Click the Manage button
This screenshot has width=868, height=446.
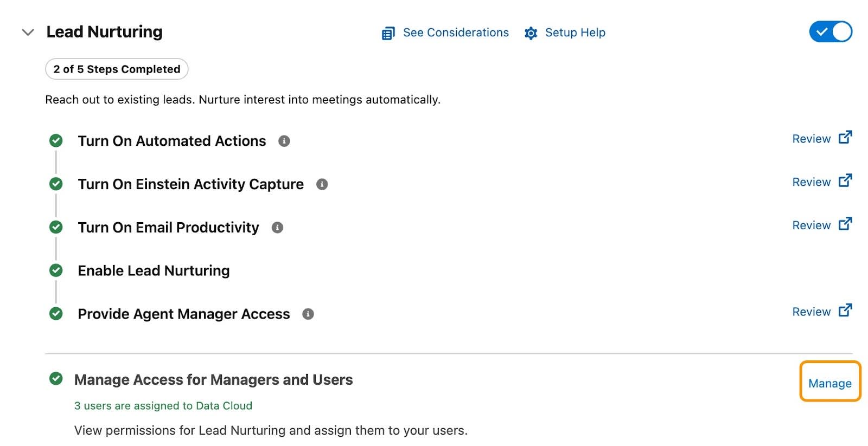829,384
